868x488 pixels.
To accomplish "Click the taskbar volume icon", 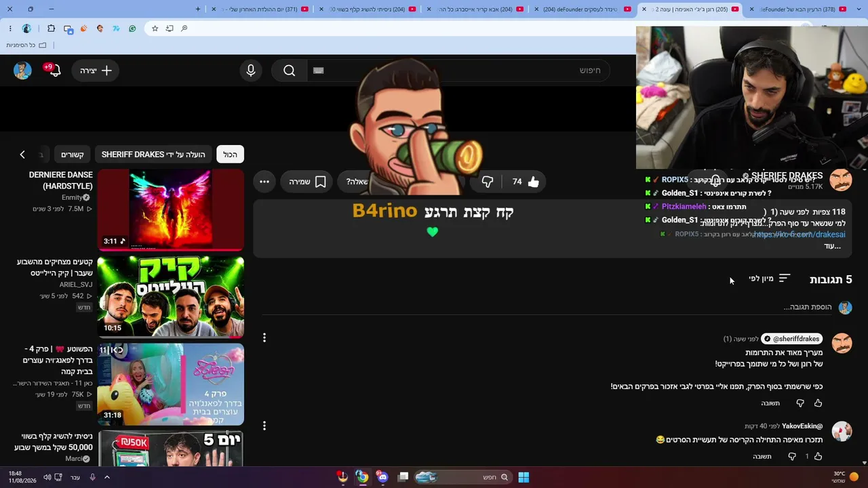I will tap(47, 477).
